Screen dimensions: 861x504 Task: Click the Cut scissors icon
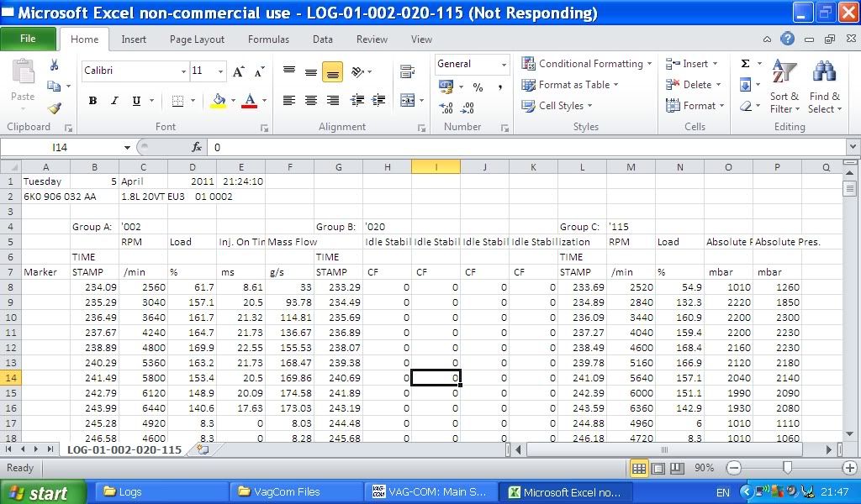pos(55,66)
